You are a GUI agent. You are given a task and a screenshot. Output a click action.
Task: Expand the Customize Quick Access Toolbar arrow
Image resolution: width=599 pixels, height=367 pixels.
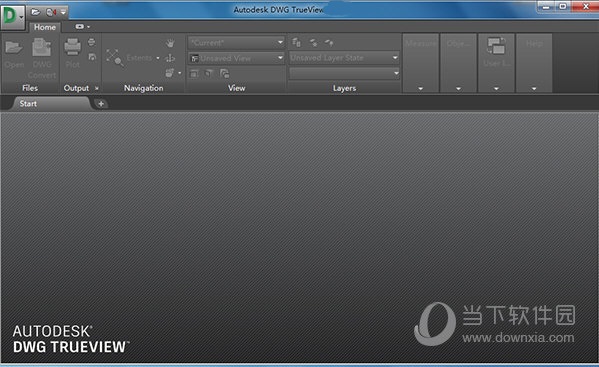(x=63, y=12)
